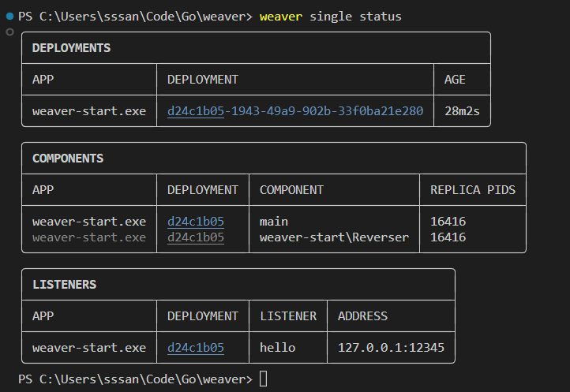Viewport: 570px width, 392px height.
Task: Click the blue command success decoration dot
Action: click(x=9, y=17)
